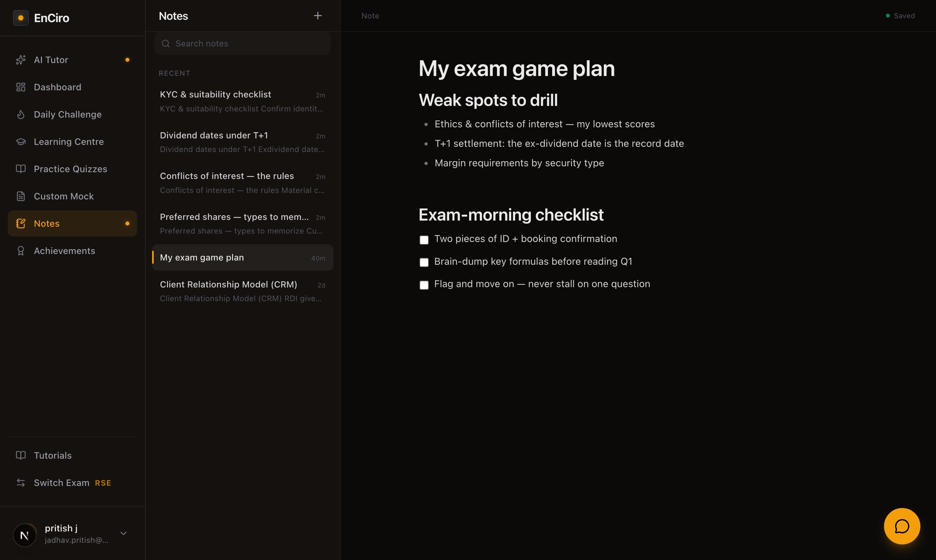
Task: Open Tutorials link
Action: [x=72, y=455]
